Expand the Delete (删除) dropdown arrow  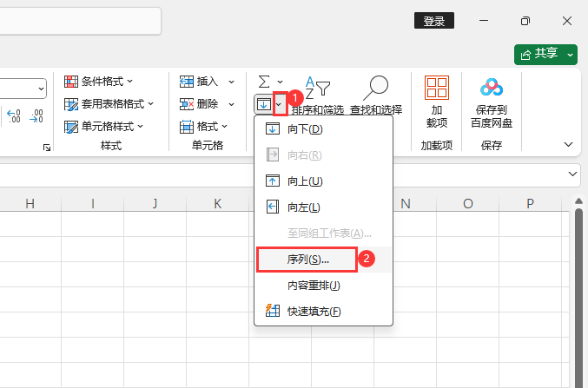click(231, 104)
